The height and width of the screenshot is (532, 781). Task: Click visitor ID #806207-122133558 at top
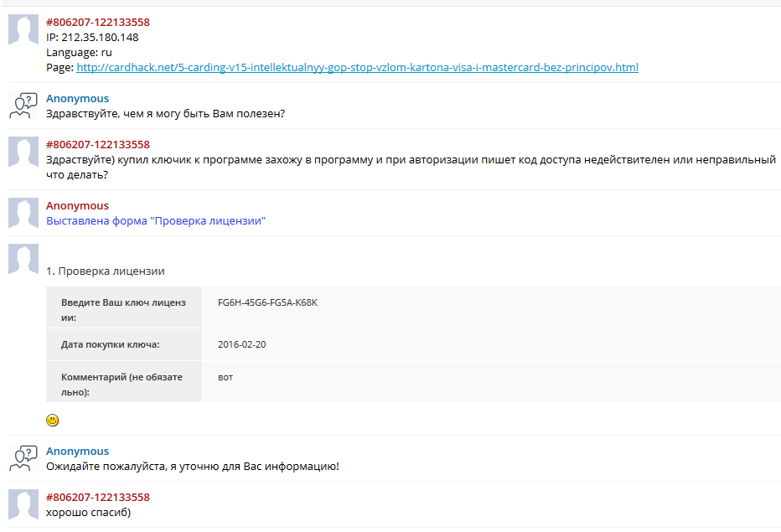coord(97,23)
